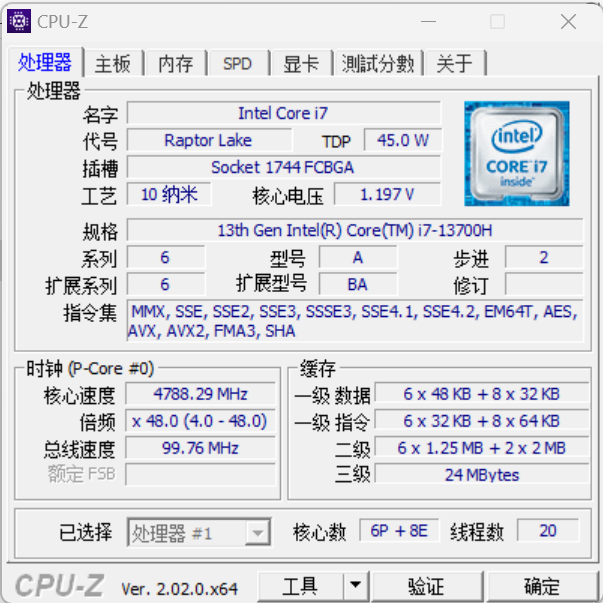The height and width of the screenshot is (603, 603).
Task: Click the bus speed 99.76 MHz
Action: pyautogui.click(x=200, y=448)
